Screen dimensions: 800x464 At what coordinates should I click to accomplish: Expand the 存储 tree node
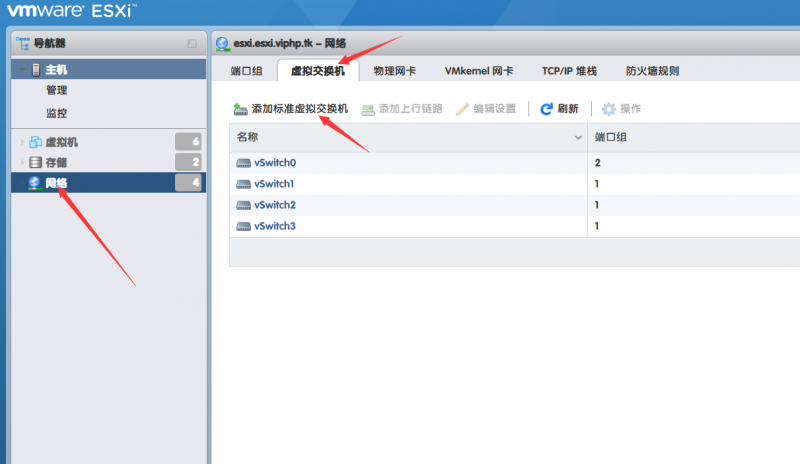click(x=22, y=162)
